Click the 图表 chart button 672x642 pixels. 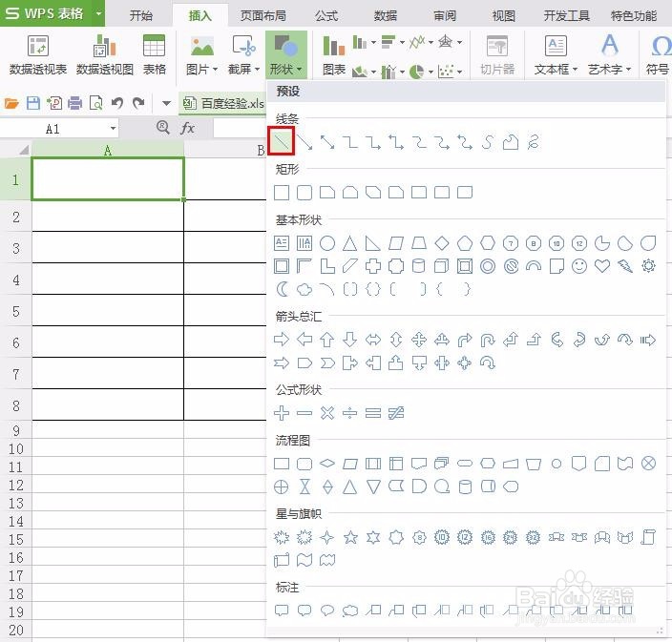coord(334,54)
